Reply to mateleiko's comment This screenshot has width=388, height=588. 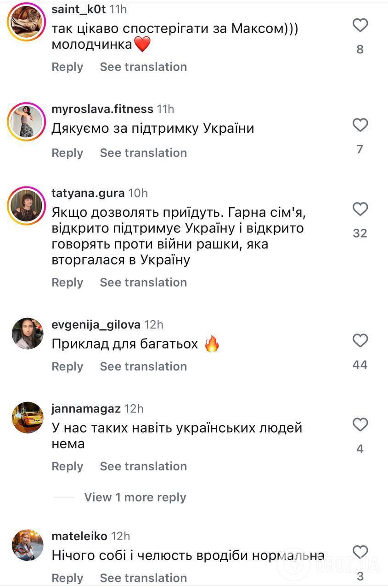tap(67, 578)
